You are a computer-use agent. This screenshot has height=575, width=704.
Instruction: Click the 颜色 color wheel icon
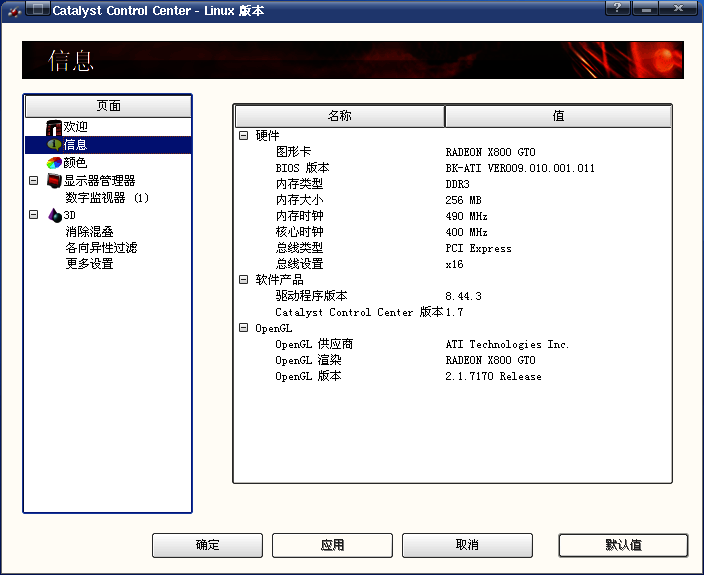[x=54, y=162]
